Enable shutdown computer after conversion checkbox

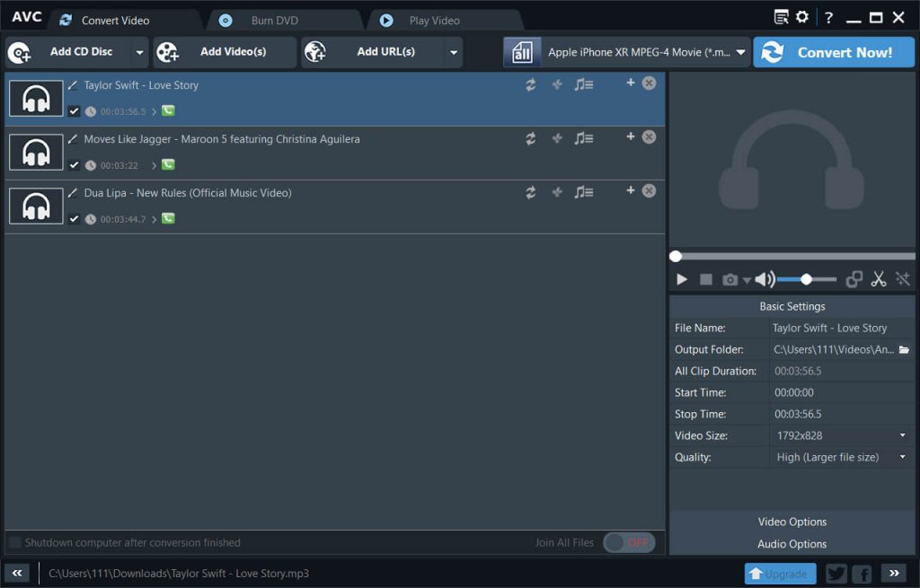pos(15,542)
